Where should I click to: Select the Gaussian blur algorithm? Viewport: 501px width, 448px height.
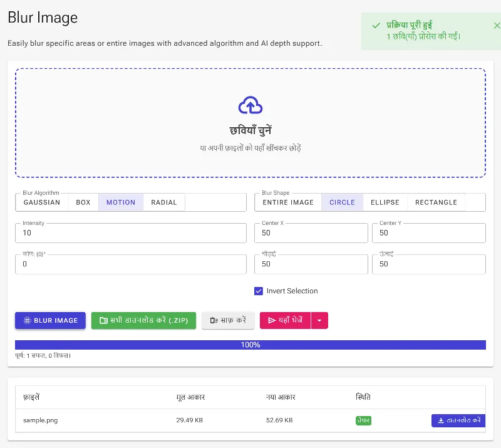pos(42,202)
